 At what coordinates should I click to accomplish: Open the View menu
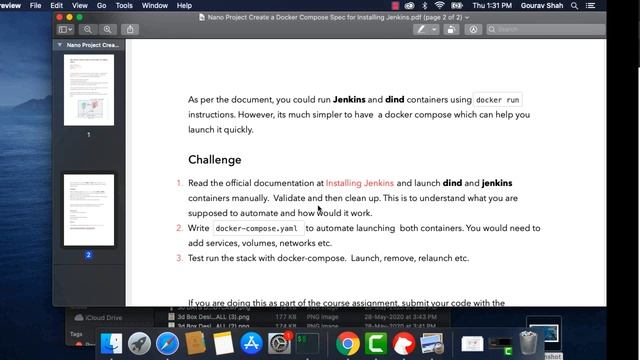(80, 6)
